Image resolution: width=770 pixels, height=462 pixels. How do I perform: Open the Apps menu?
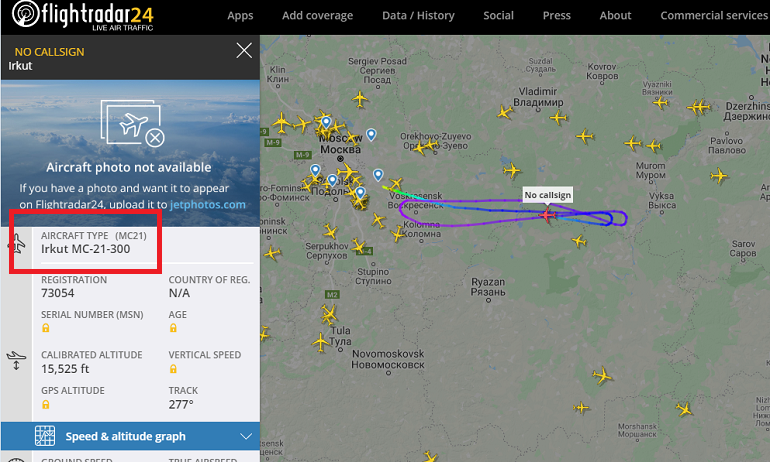point(240,16)
